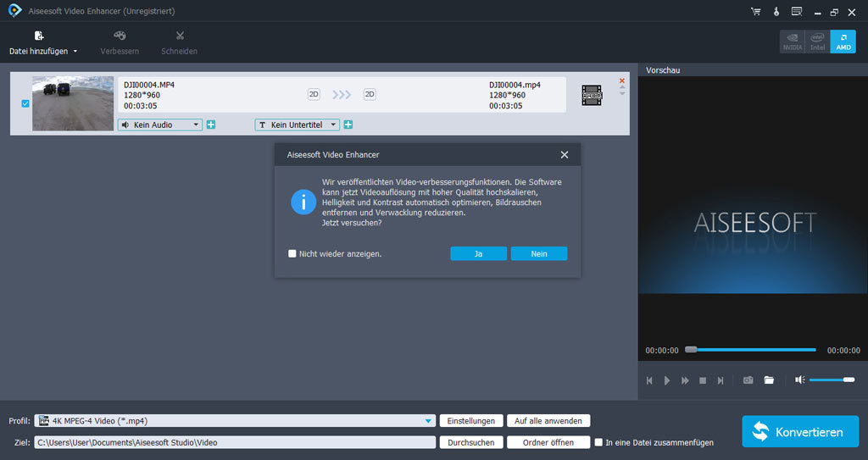The width and height of the screenshot is (868, 460).
Task: Remove file with orange X icon
Action: [x=621, y=80]
